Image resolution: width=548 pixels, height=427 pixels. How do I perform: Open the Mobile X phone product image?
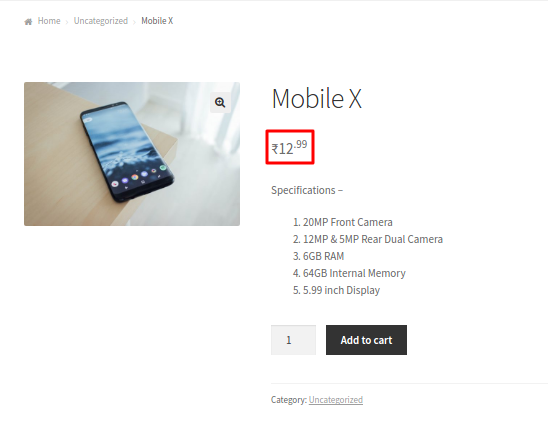pos(132,154)
